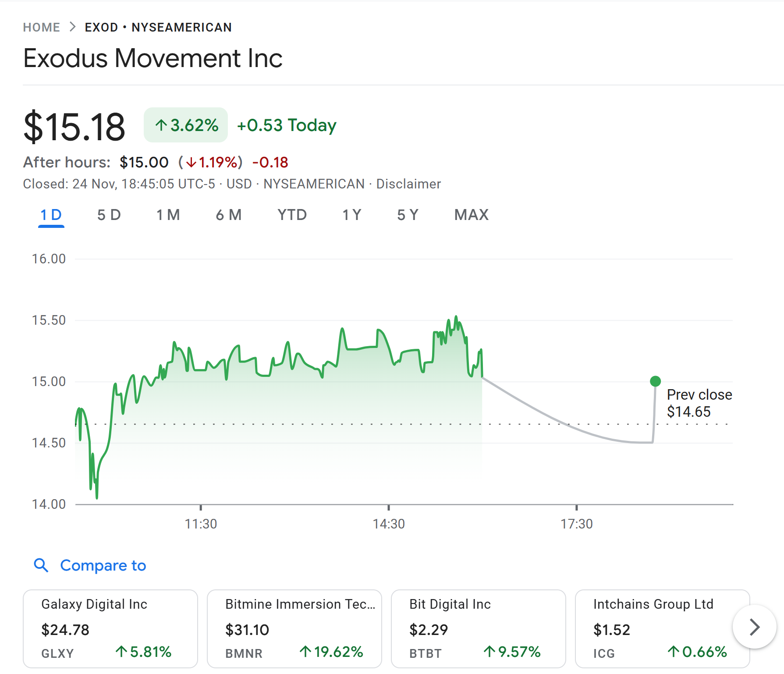The image size is (784, 674).
Task: Click the Compare to link
Action: (103, 565)
